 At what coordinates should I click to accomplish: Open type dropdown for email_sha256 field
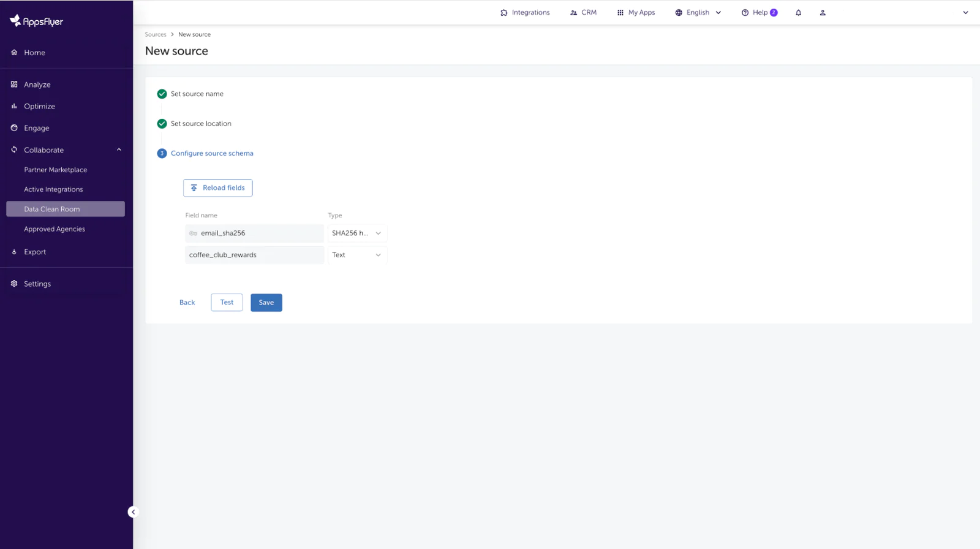pos(357,233)
